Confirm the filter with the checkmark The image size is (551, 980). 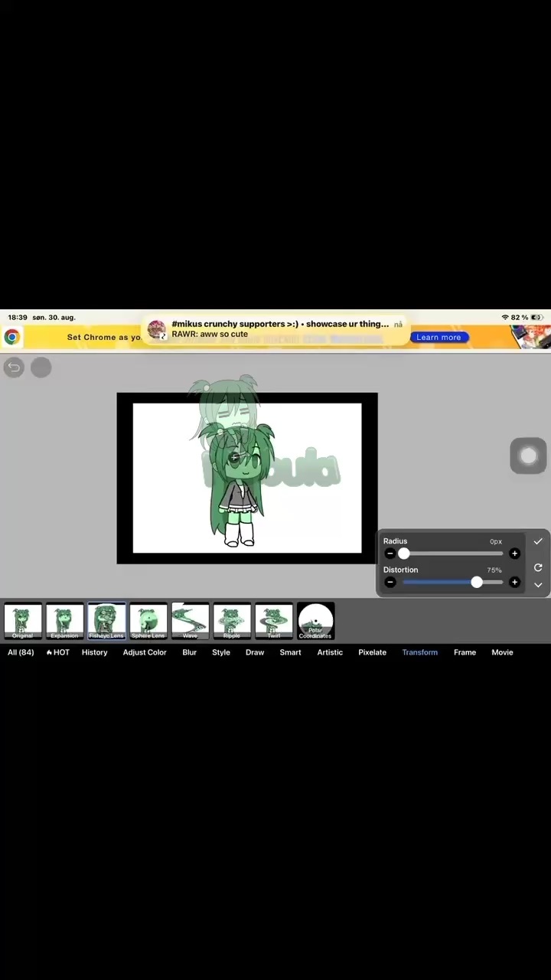tap(538, 541)
